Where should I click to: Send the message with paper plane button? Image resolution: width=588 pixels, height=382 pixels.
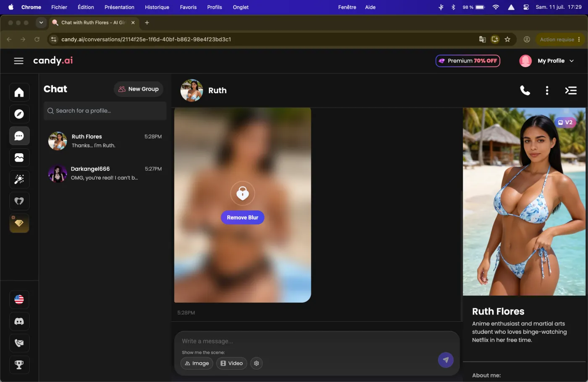click(x=446, y=360)
